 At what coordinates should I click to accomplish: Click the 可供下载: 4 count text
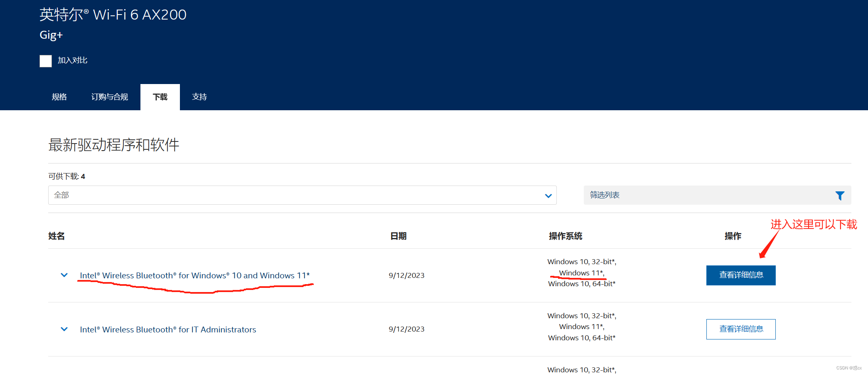[67, 176]
